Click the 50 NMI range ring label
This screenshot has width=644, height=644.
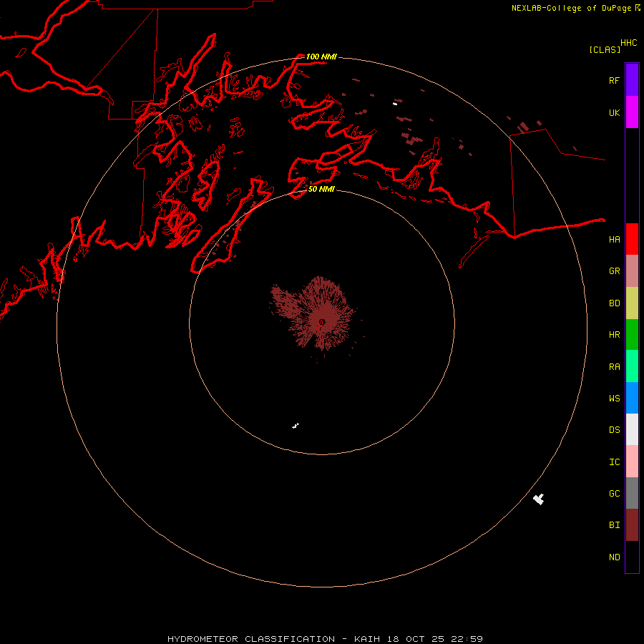pyautogui.click(x=321, y=189)
